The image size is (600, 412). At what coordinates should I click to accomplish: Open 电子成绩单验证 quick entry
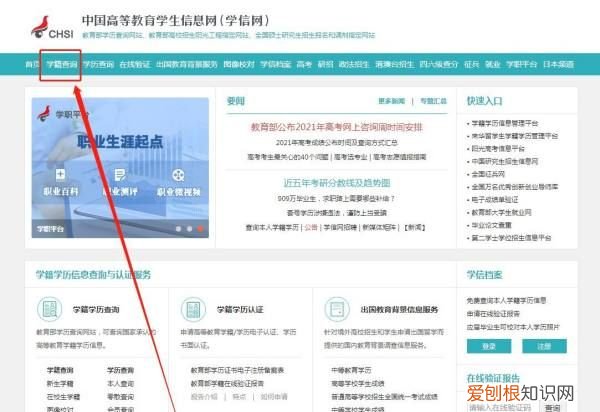(495, 200)
